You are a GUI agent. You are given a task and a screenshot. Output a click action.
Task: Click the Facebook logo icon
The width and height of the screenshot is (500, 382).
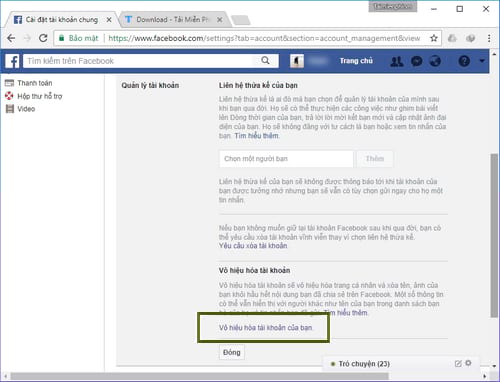pyautogui.click(x=13, y=61)
